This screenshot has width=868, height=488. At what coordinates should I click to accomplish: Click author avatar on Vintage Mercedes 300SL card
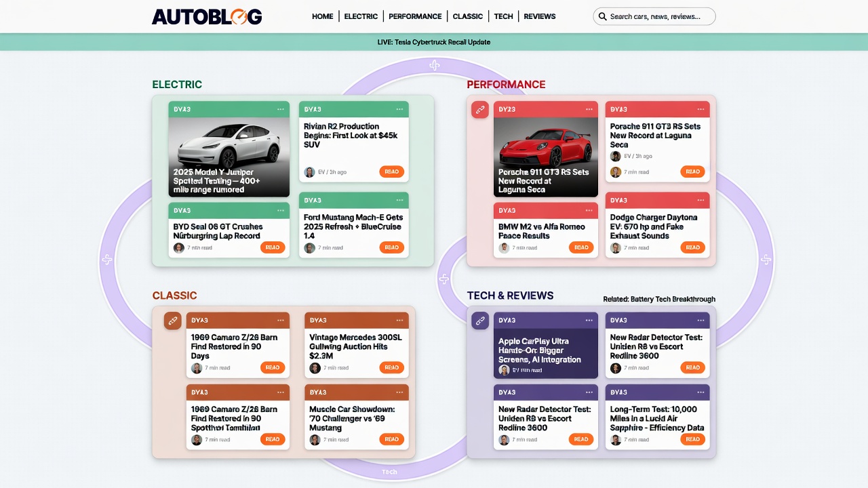(x=315, y=368)
